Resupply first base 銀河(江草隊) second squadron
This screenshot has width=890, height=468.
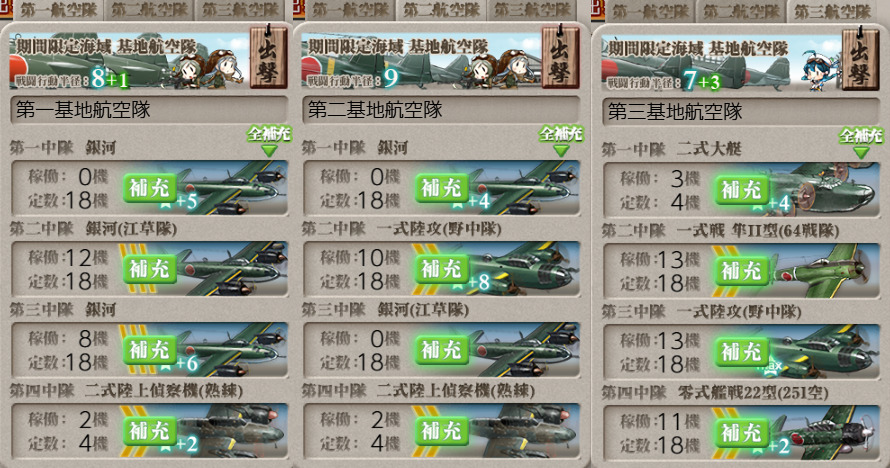[150, 269]
